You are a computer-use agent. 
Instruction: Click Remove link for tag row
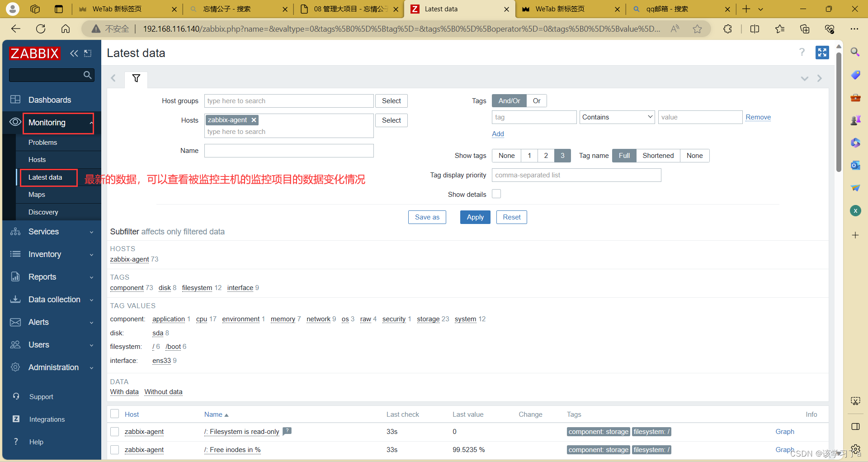[x=758, y=117]
